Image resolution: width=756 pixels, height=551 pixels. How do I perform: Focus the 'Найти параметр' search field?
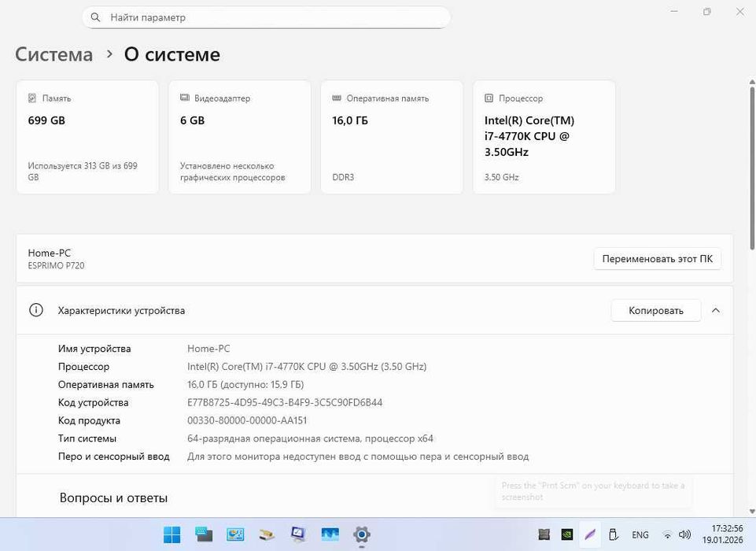click(266, 17)
